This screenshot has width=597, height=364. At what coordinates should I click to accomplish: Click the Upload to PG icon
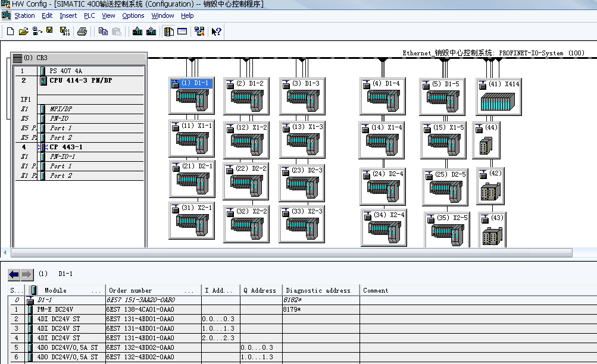pos(151,31)
